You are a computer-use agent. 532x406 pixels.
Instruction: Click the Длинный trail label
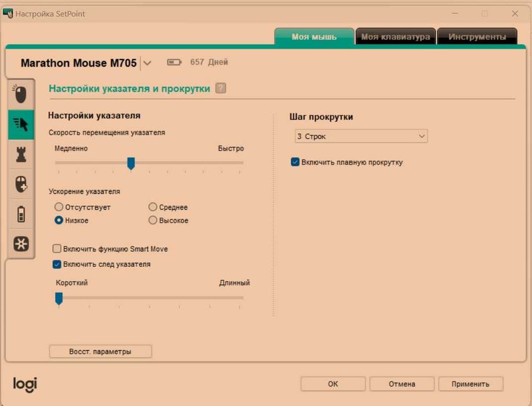pos(235,282)
